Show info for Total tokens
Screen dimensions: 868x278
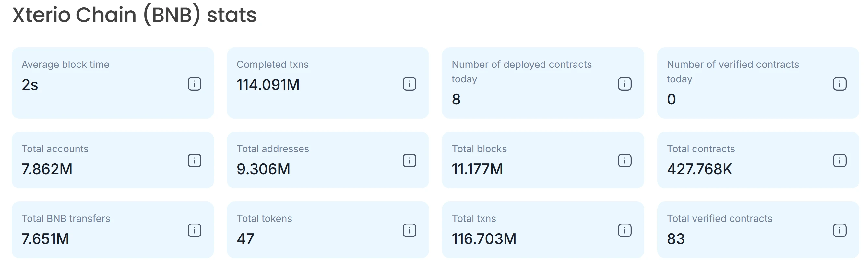pyautogui.click(x=410, y=231)
